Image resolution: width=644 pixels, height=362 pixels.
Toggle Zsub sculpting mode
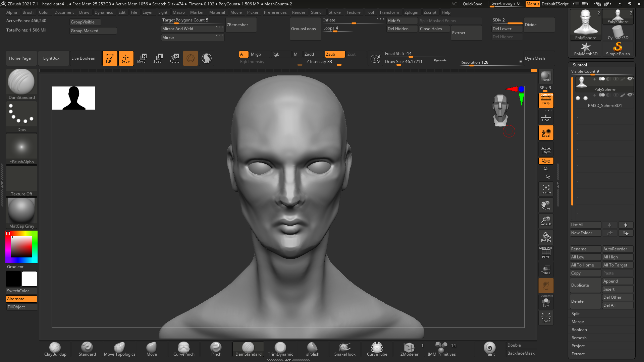point(334,54)
